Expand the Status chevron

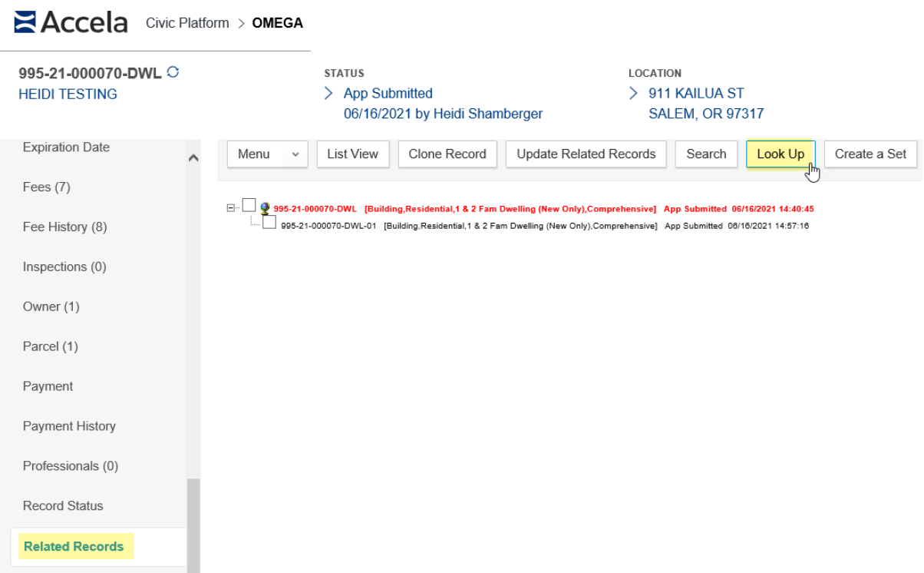point(329,93)
